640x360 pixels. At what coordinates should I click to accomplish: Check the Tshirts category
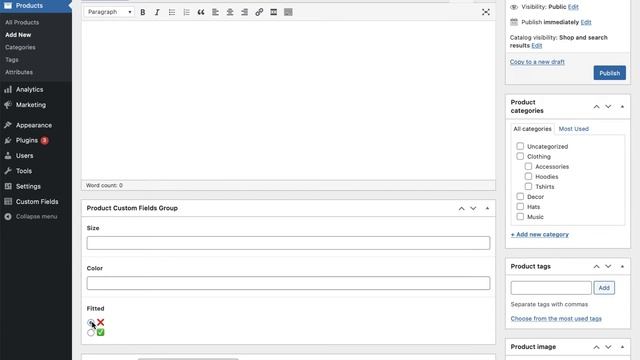[528, 187]
